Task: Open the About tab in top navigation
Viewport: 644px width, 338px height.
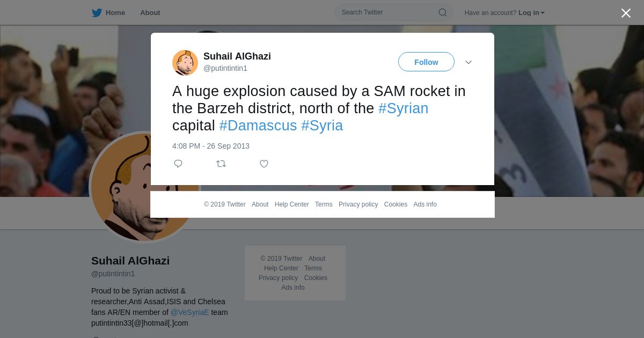Action: tap(150, 13)
